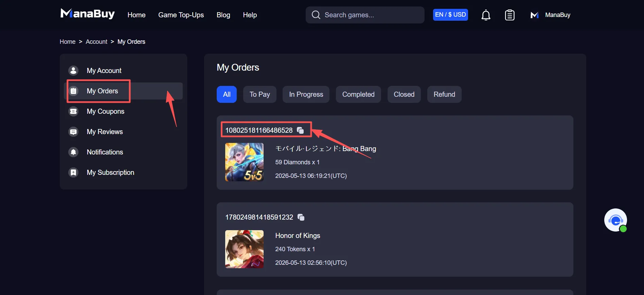Open My Subscription in the sidebar
The image size is (644, 295).
(123, 172)
